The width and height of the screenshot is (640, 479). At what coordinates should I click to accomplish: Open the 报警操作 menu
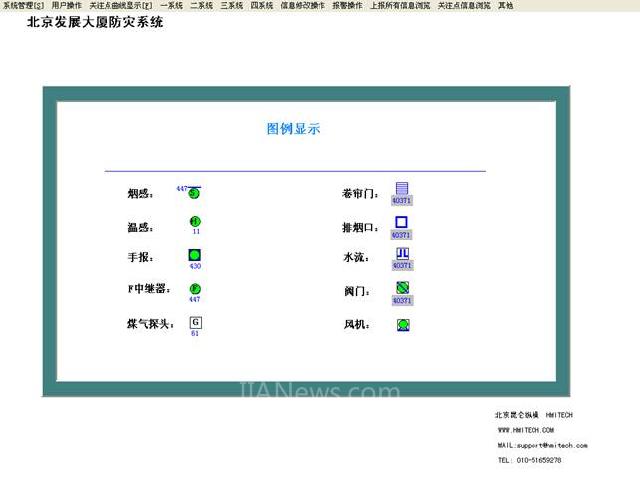(x=347, y=6)
